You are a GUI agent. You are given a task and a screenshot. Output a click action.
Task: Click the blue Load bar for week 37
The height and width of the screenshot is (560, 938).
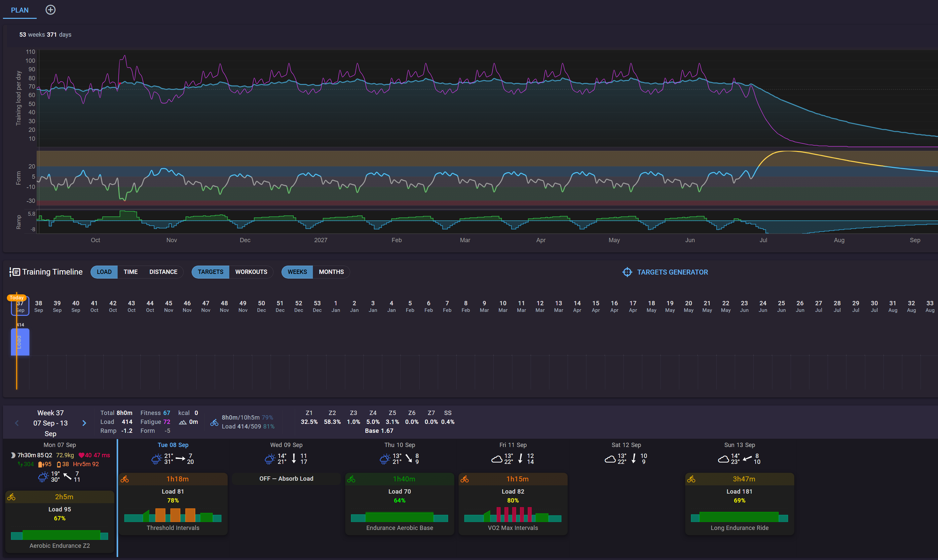click(20, 342)
